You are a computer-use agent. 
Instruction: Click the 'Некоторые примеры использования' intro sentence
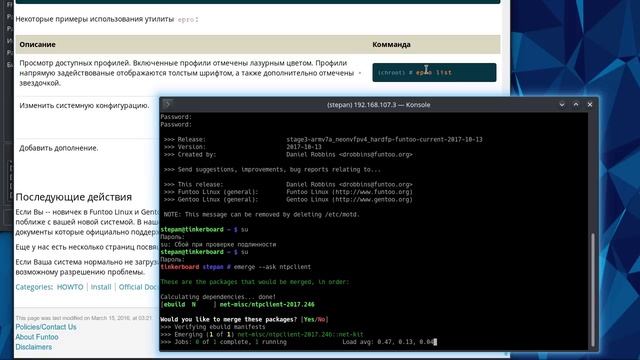107,19
